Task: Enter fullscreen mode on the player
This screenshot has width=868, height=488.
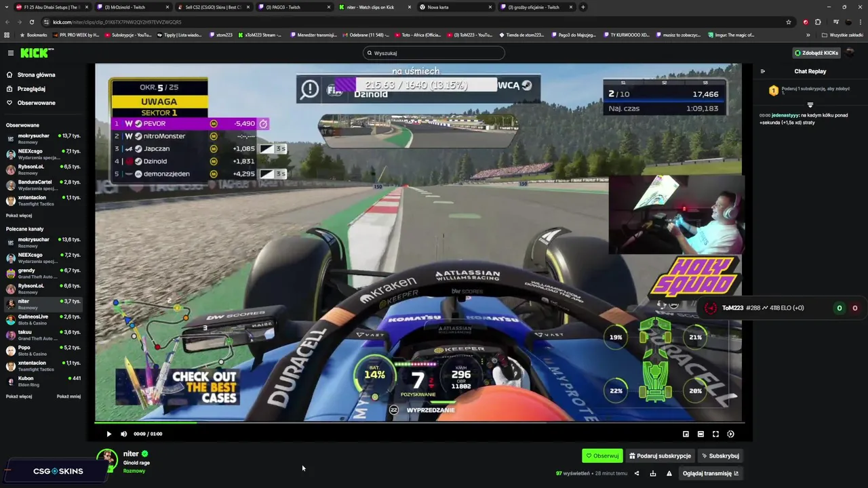Action: [715, 434]
